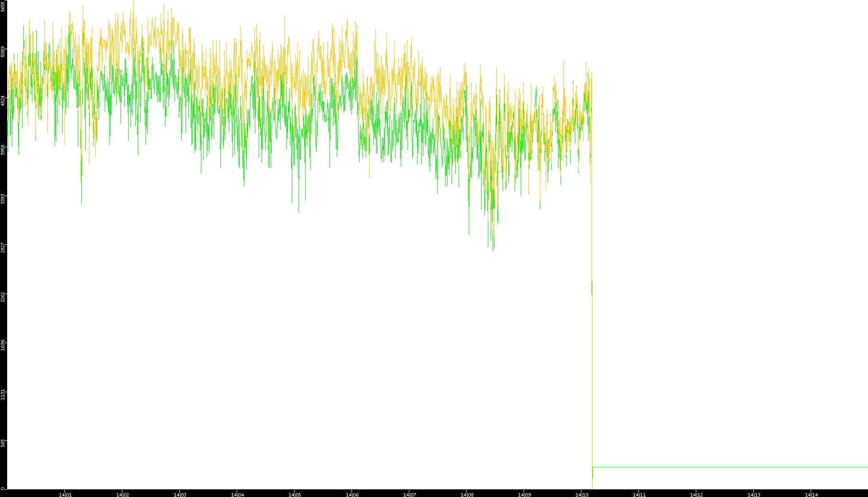The image size is (868, 497).
Task: Select the 4524 vertical axis label
Action: [3, 100]
